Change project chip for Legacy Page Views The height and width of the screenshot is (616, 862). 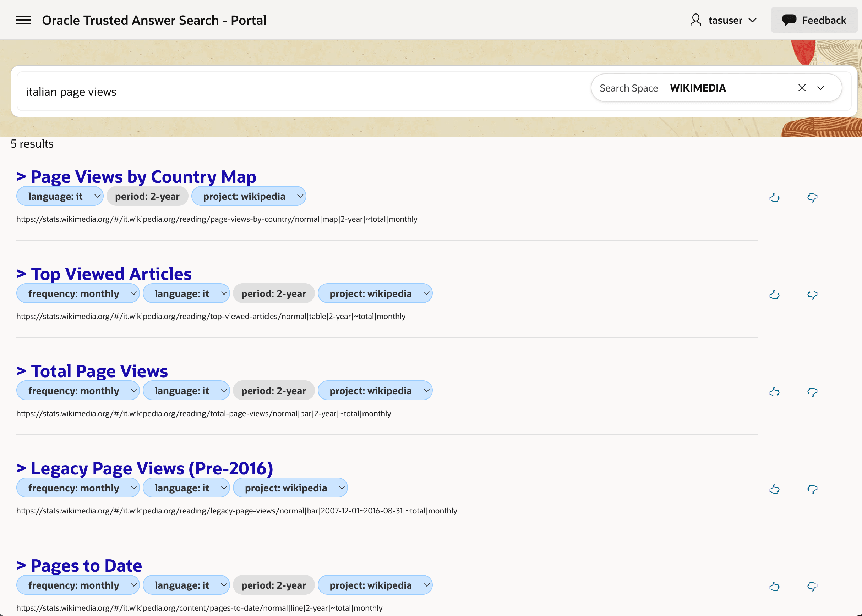pos(290,488)
